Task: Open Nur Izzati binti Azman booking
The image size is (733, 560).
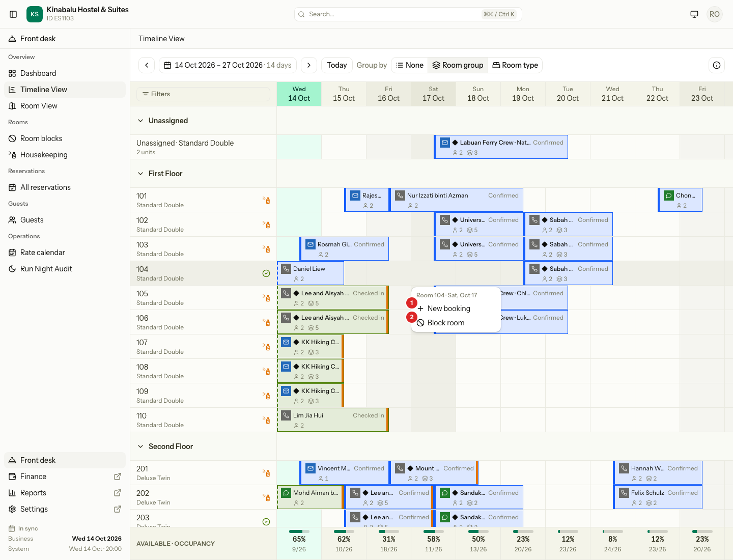Action: coord(456,200)
